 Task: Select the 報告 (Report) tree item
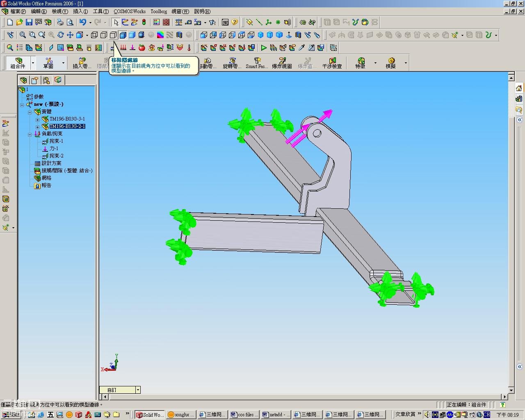(x=43, y=185)
